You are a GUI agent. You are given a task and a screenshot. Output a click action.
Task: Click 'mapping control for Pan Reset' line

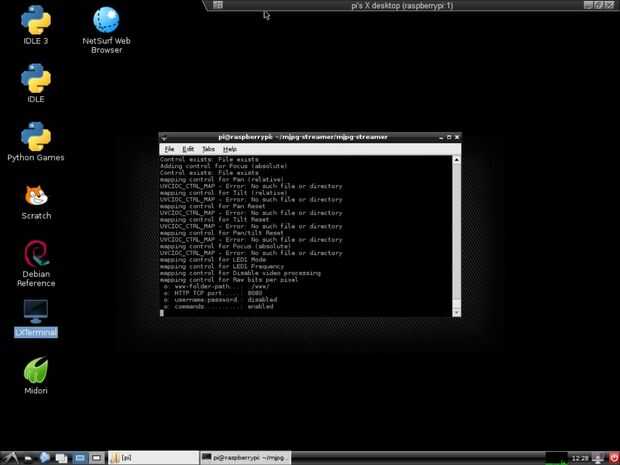point(213,206)
